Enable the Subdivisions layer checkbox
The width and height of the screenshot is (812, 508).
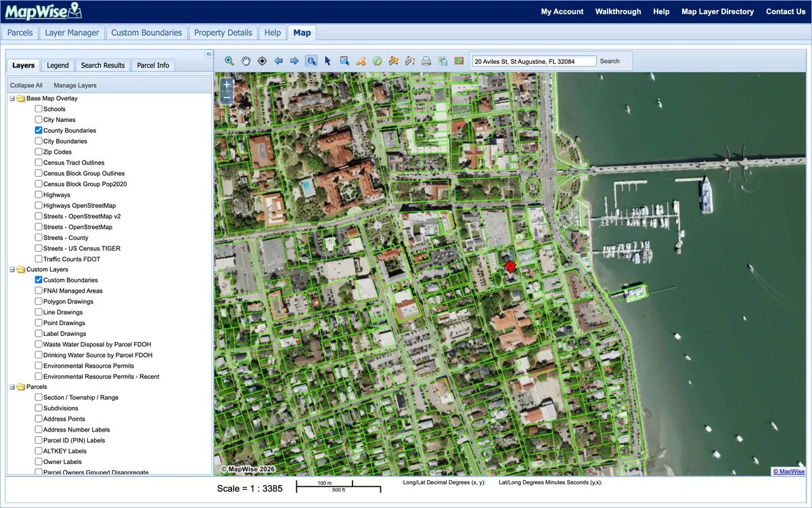coord(39,408)
